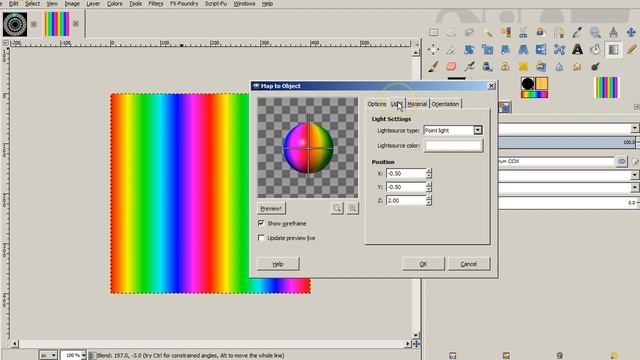The height and width of the screenshot is (360, 640).
Task: Open the Filters menu
Action: (x=156, y=4)
